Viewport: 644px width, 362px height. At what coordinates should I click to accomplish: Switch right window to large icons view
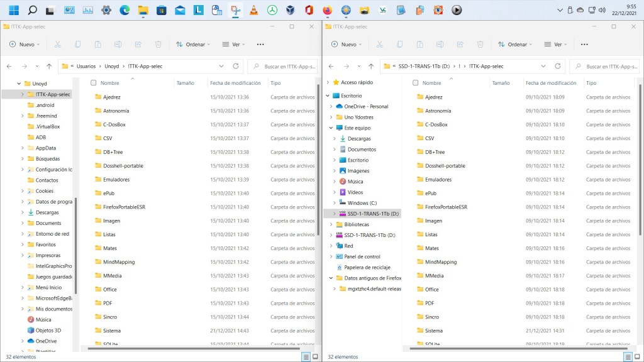point(636,356)
